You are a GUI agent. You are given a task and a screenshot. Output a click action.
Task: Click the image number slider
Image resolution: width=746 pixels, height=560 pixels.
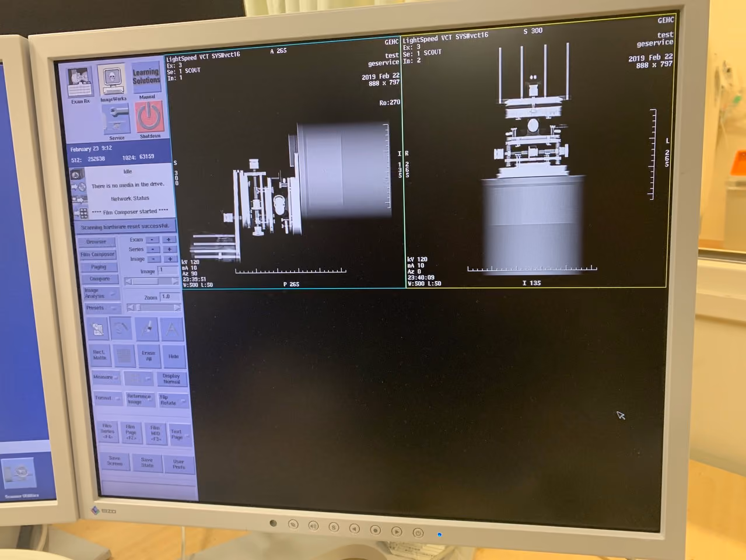(x=152, y=281)
